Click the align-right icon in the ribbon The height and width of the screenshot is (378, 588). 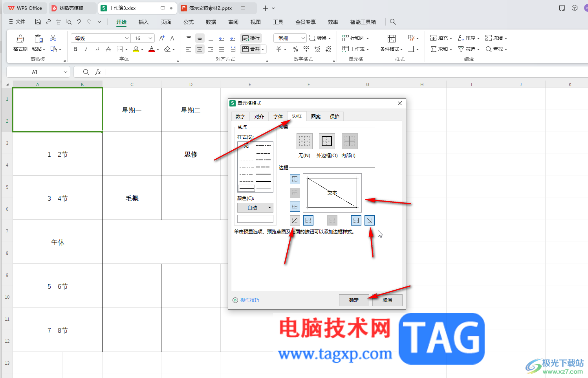click(x=211, y=49)
